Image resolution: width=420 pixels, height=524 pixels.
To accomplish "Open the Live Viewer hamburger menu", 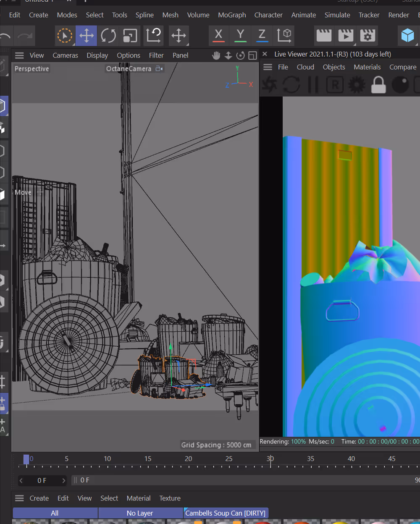I will [x=268, y=67].
